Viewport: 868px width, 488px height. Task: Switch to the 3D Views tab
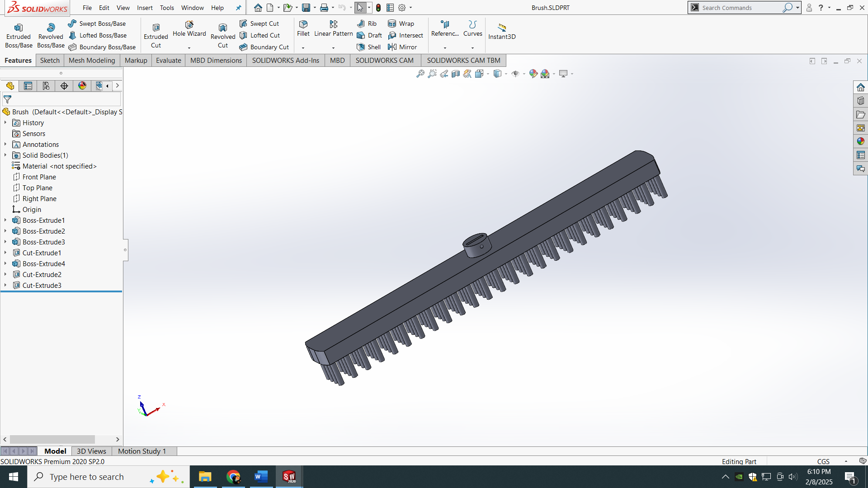click(x=91, y=451)
